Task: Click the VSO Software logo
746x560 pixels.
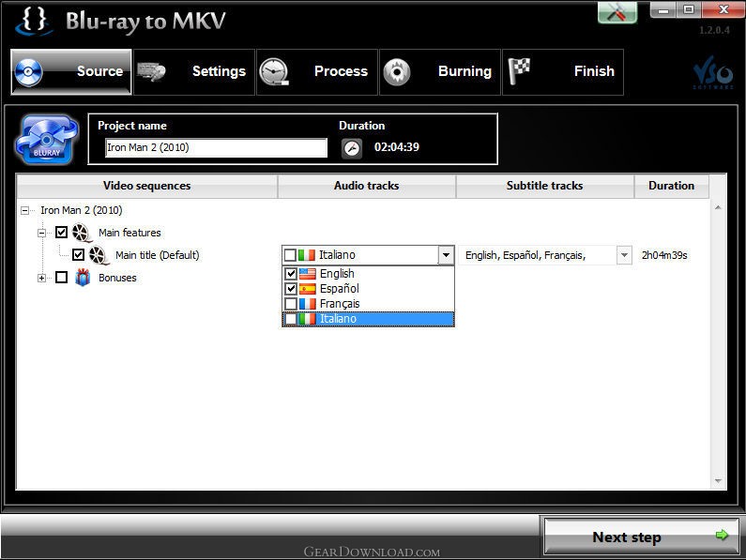Action: click(713, 73)
